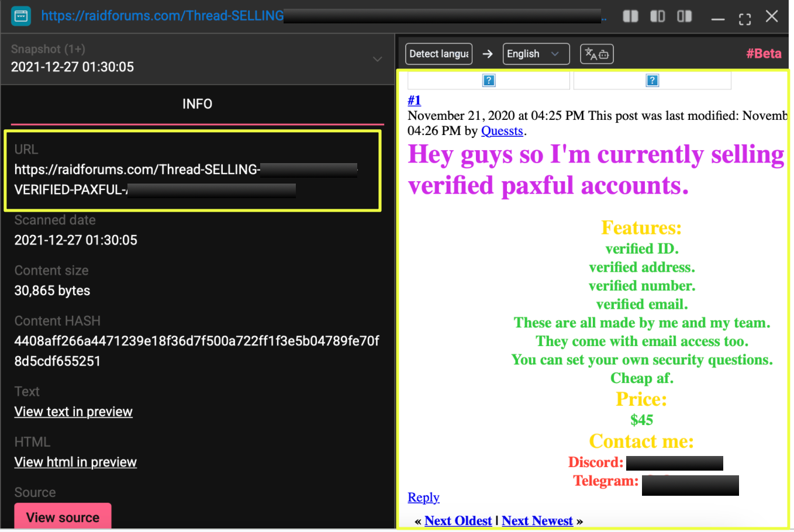
Task: Click the Reply link under the post
Action: point(423,498)
